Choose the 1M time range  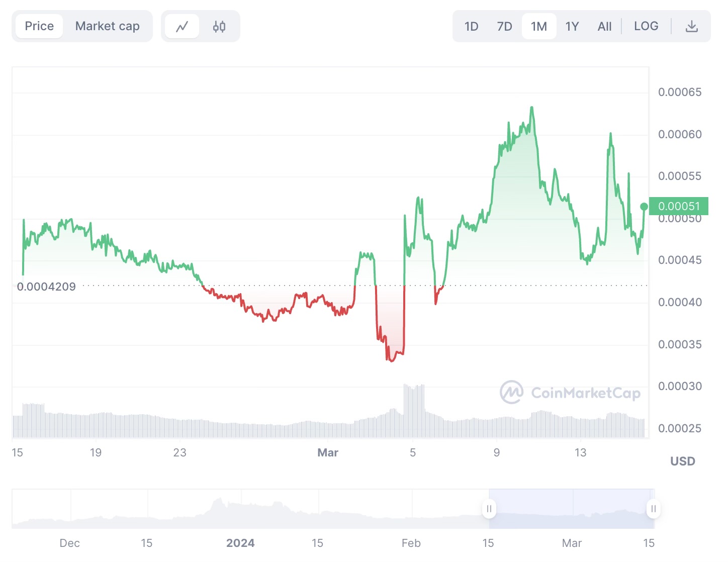click(x=539, y=26)
